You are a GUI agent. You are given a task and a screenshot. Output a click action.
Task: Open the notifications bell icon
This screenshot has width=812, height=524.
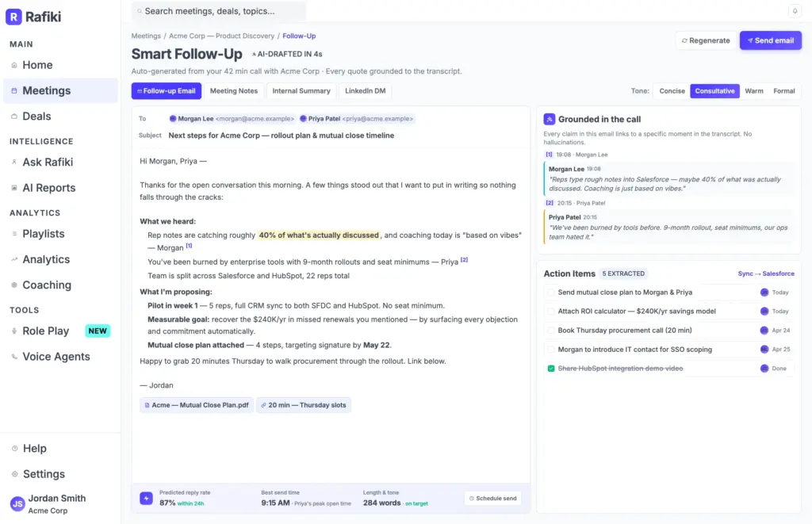click(795, 11)
